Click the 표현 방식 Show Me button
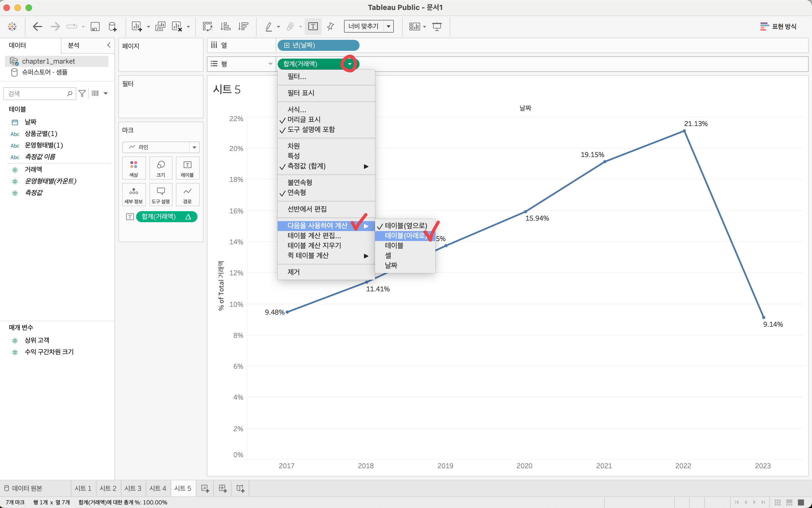This screenshot has width=812, height=508. pyautogui.click(x=778, y=27)
